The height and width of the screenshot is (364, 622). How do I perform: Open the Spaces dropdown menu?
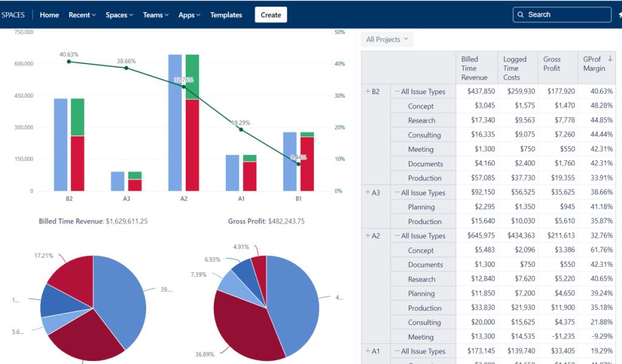click(x=119, y=15)
